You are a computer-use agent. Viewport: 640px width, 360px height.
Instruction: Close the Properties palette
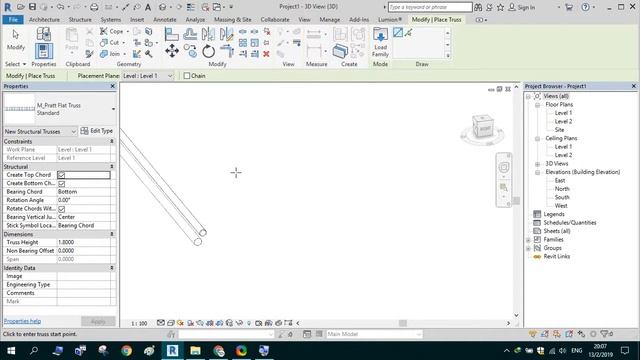point(113,86)
